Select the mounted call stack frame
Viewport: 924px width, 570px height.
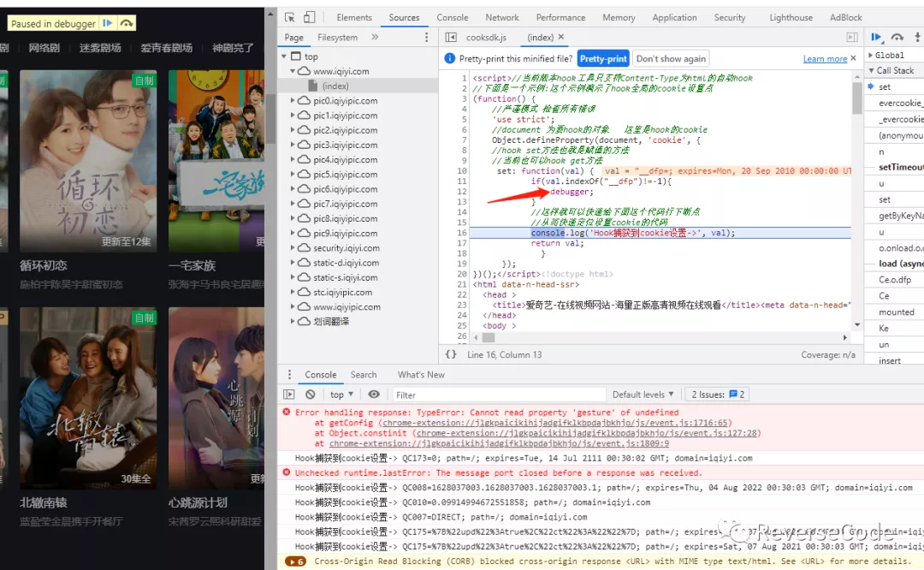pyautogui.click(x=897, y=312)
